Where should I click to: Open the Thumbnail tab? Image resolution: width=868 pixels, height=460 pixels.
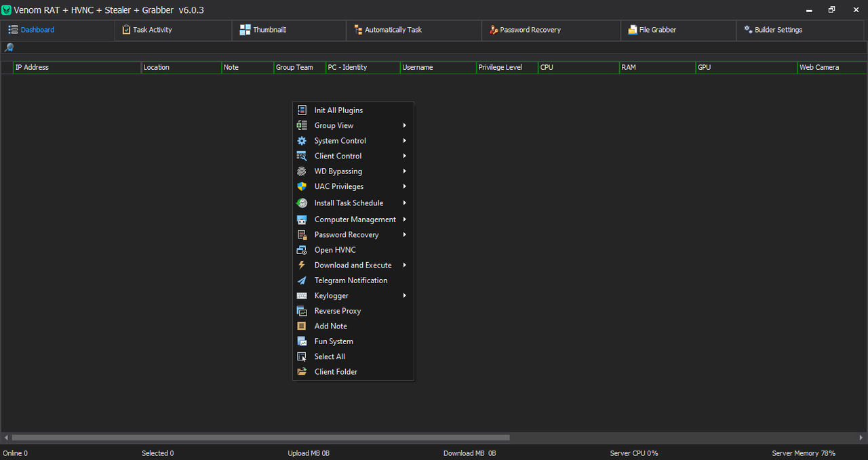[x=289, y=30]
